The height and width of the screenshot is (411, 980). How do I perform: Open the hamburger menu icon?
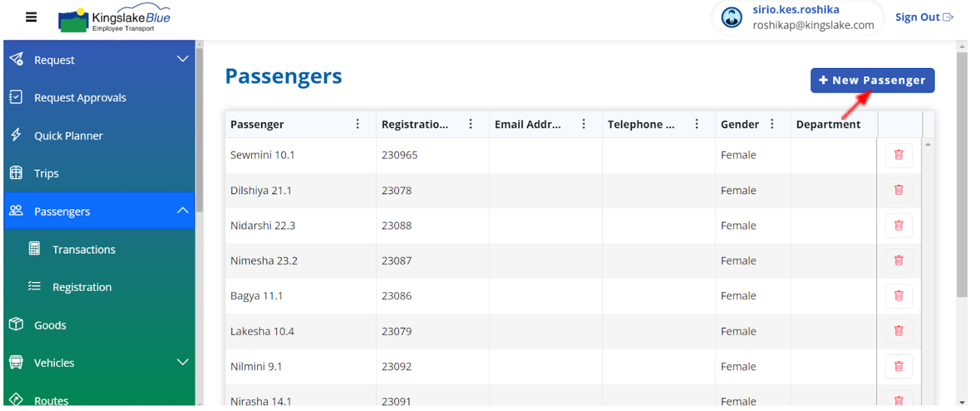pyautogui.click(x=32, y=17)
